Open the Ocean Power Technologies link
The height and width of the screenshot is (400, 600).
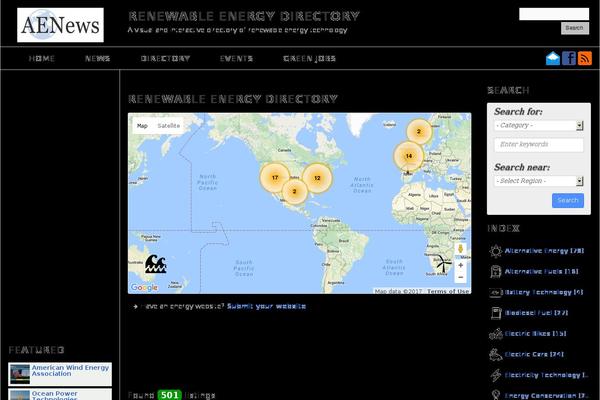pyautogui.click(x=54, y=395)
